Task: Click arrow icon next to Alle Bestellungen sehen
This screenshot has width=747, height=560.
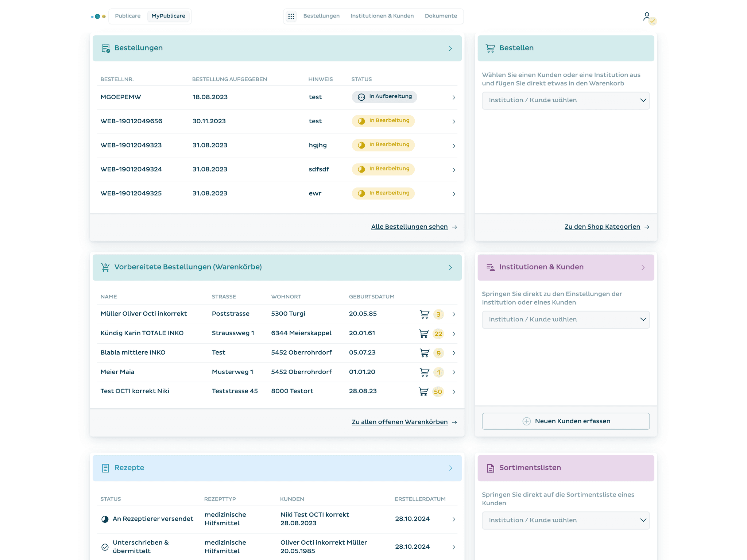Action: click(x=454, y=227)
